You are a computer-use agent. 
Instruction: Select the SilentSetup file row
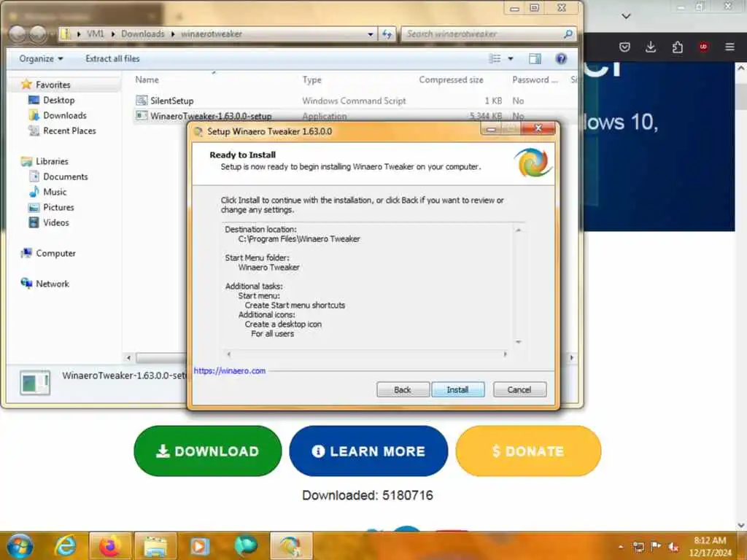click(354, 101)
